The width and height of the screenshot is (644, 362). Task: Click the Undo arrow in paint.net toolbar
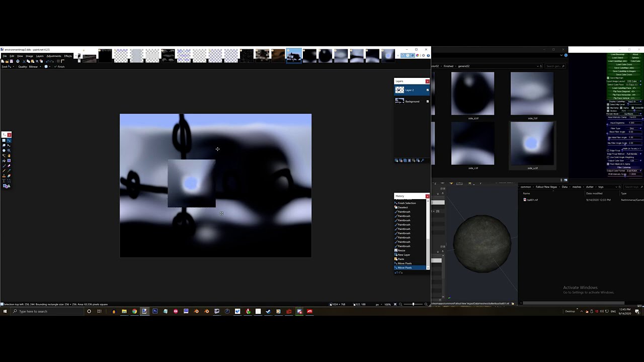click(47, 61)
